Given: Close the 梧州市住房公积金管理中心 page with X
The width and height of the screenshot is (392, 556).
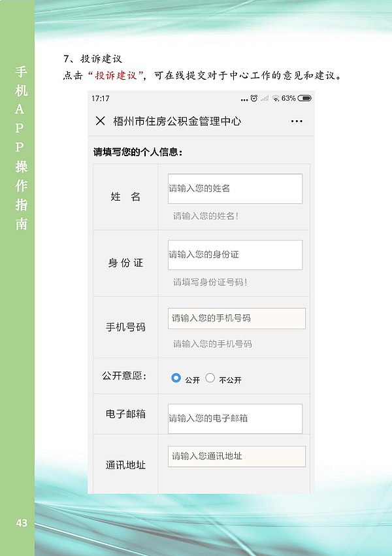Looking at the screenshot, I should [x=100, y=121].
